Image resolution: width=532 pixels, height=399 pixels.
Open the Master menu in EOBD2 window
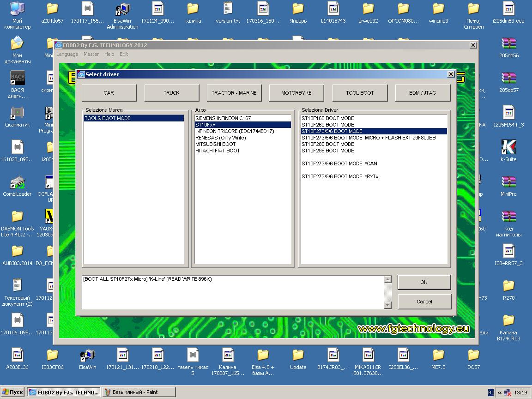click(91, 54)
